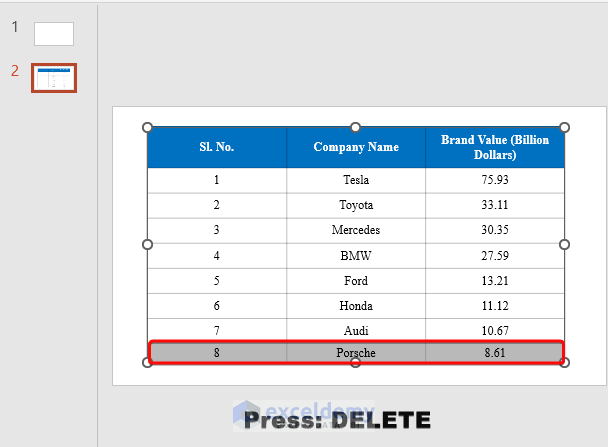Select the Honda table cell
Image resolution: width=608 pixels, height=447 pixels.
[x=356, y=306]
